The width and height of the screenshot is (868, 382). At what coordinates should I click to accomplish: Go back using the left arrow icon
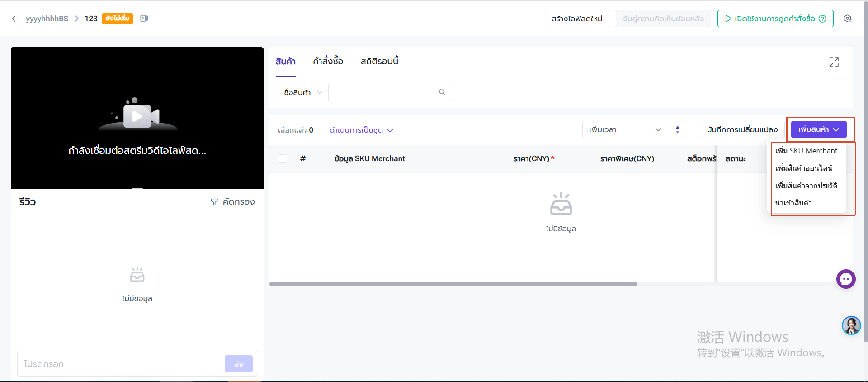coord(15,19)
